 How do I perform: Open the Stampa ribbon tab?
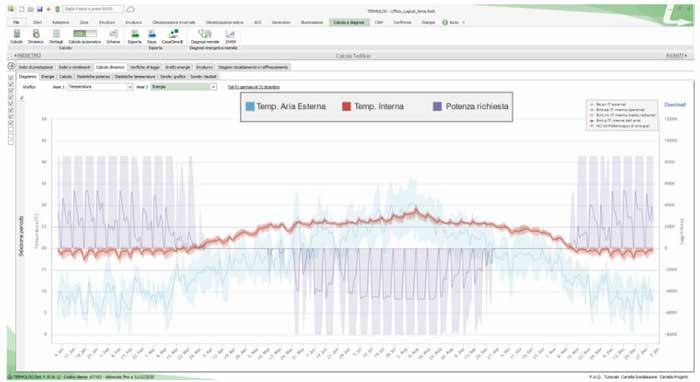click(428, 22)
